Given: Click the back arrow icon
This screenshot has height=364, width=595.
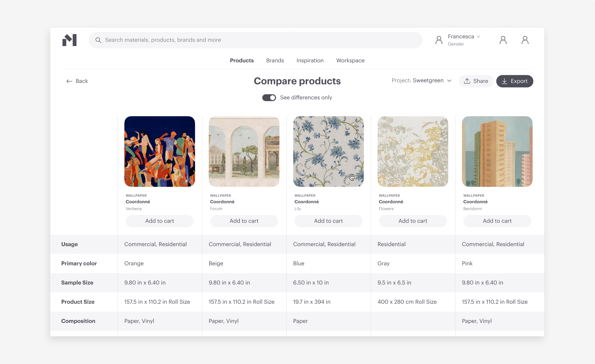Looking at the screenshot, I should (x=69, y=81).
